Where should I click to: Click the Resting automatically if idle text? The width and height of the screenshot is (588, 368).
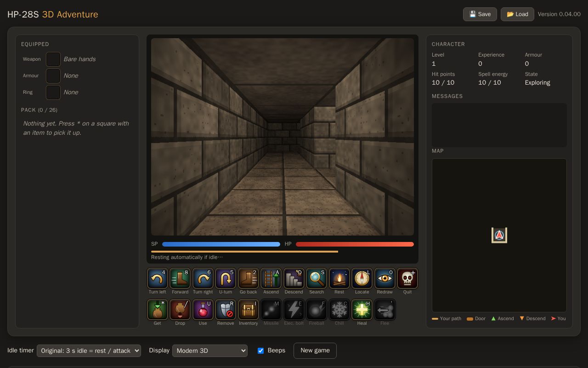(x=187, y=257)
